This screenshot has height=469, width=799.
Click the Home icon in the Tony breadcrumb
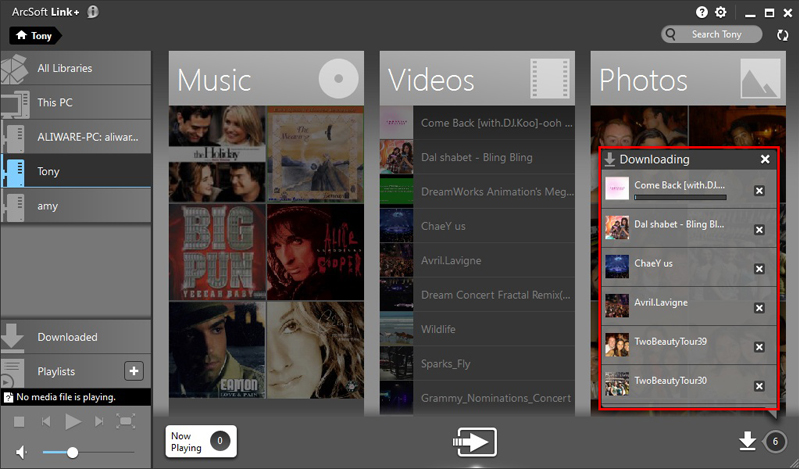tap(21, 35)
